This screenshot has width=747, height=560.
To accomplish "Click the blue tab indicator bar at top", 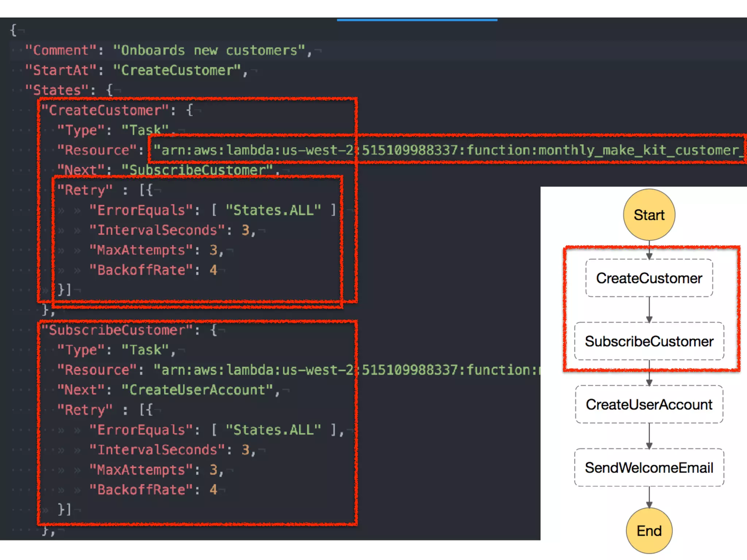I will [x=417, y=20].
